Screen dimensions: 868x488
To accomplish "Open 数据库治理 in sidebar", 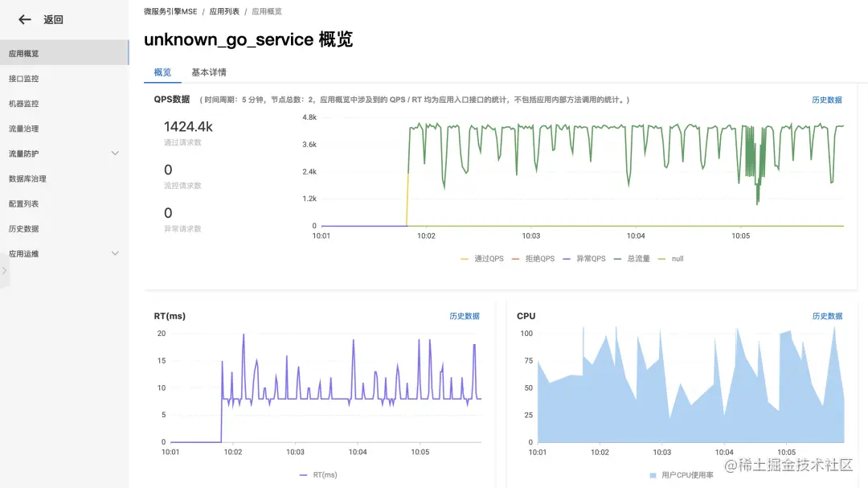I will [x=64, y=178].
